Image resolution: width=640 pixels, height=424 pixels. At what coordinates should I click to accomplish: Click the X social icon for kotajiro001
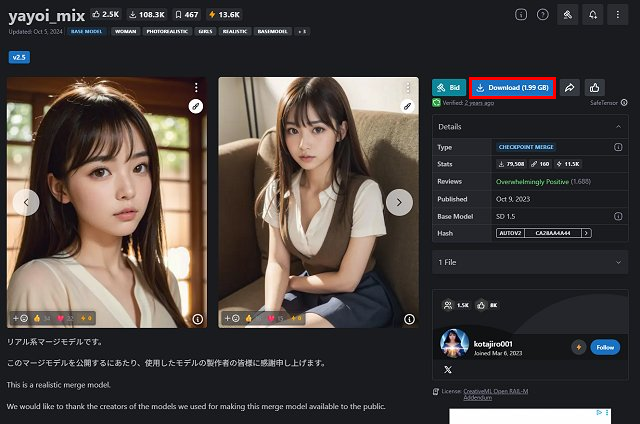point(447,370)
